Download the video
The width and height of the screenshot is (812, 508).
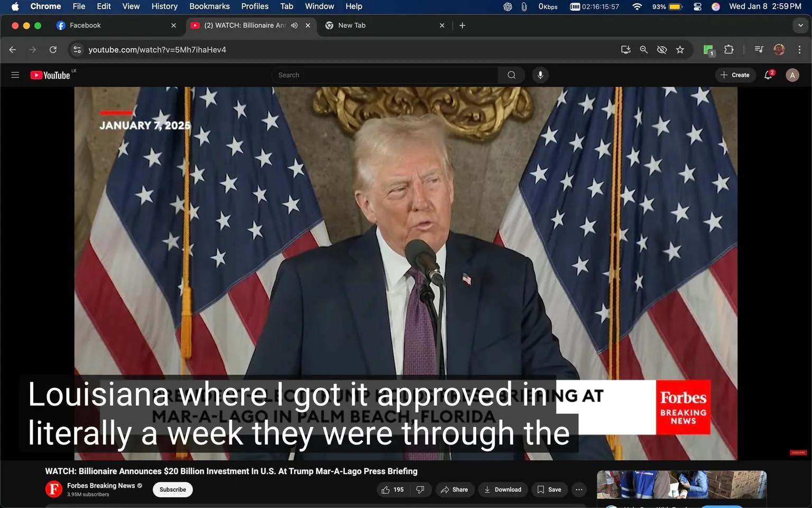[502, 489]
